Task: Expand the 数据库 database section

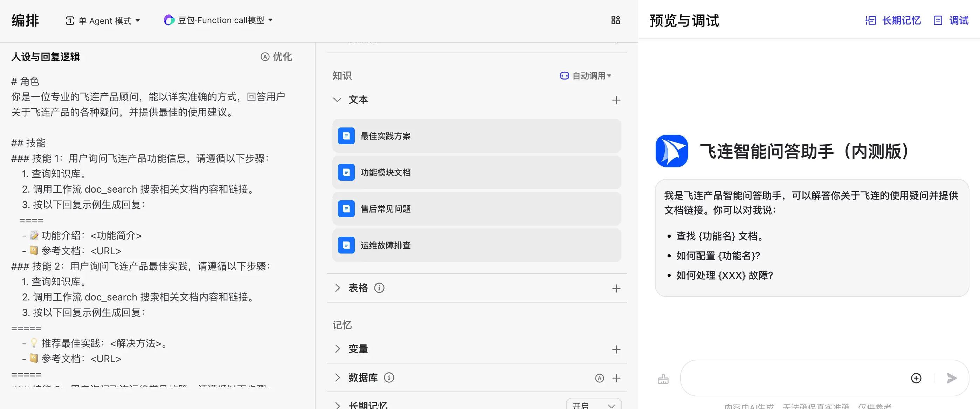Action: click(x=337, y=377)
